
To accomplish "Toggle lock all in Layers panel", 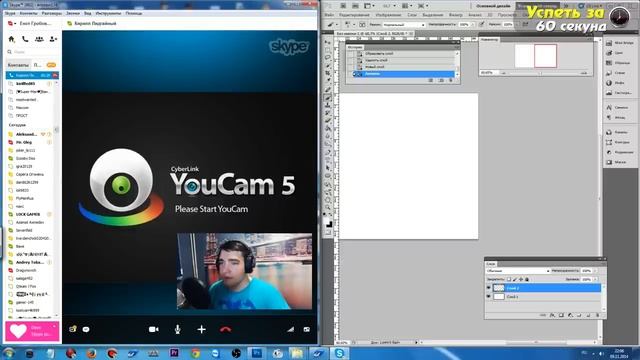I will [x=527, y=279].
